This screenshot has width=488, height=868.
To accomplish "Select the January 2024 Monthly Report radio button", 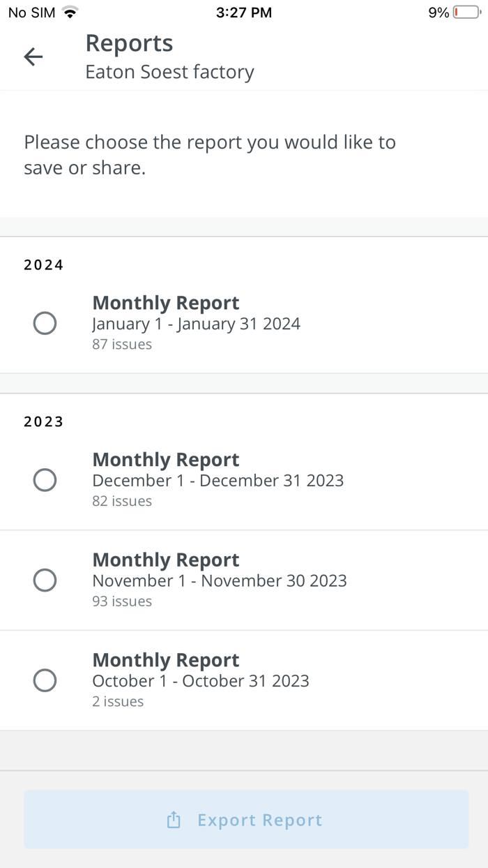I will 45,323.
